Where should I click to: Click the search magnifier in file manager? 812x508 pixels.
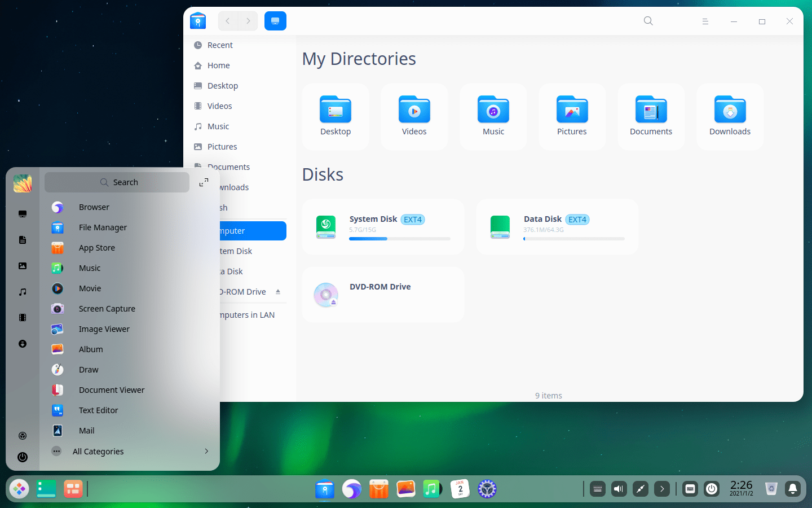tap(648, 21)
